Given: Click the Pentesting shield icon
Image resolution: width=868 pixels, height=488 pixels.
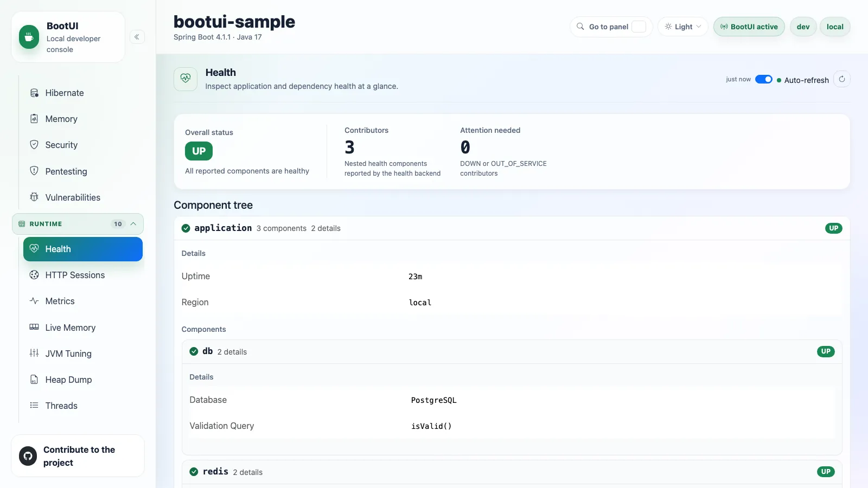Looking at the screenshot, I should [x=34, y=171].
